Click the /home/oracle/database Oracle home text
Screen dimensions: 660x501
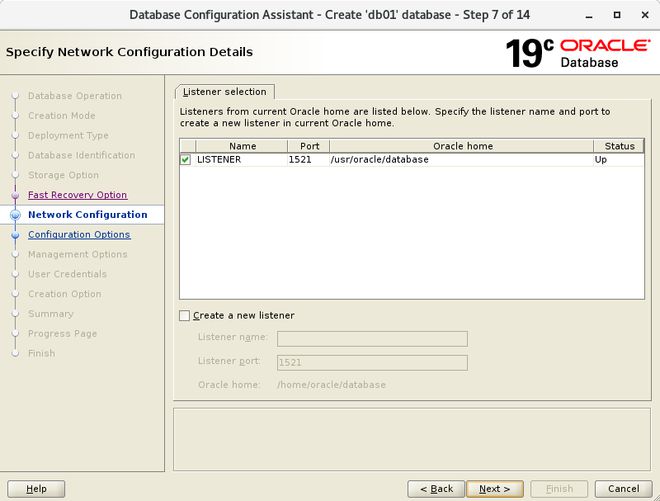click(331, 385)
